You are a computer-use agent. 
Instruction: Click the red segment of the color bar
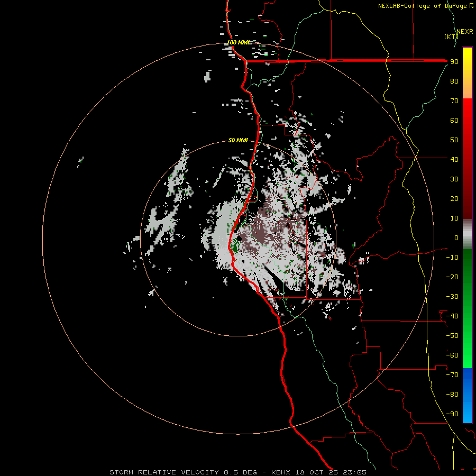[467, 159]
